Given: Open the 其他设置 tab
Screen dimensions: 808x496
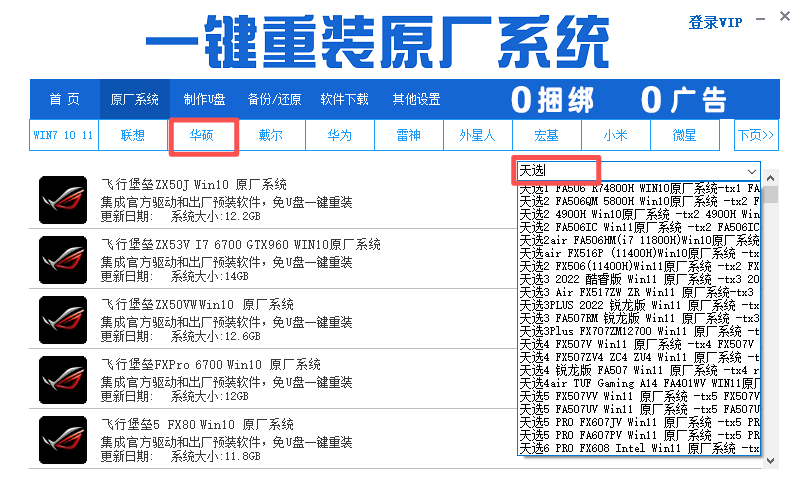Looking at the screenshot, I should click(416, 99).
